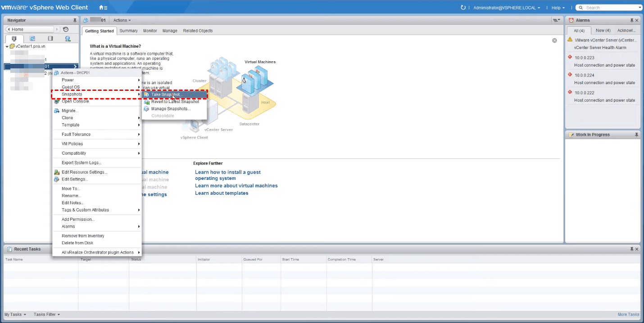Collapse the vCenter1.pns.vn tree node
This screenshot has height=323, width=644.
pos(7,46)
